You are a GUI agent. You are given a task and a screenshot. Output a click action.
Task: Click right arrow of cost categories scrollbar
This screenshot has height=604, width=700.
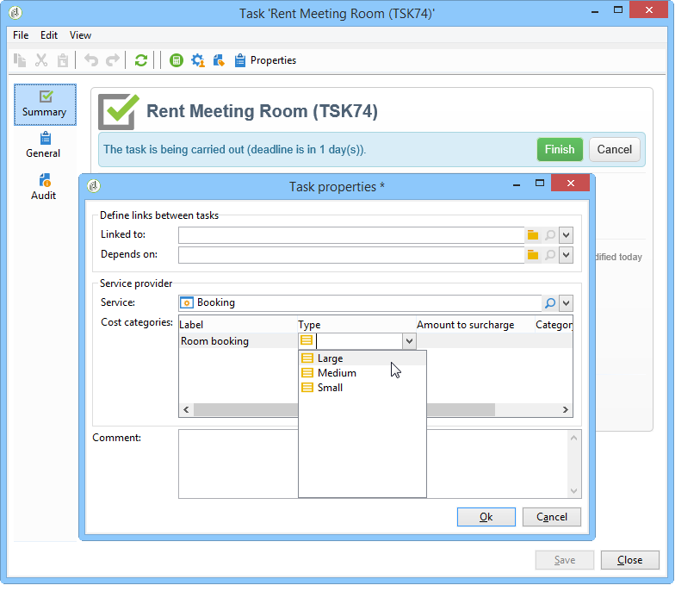565,409
